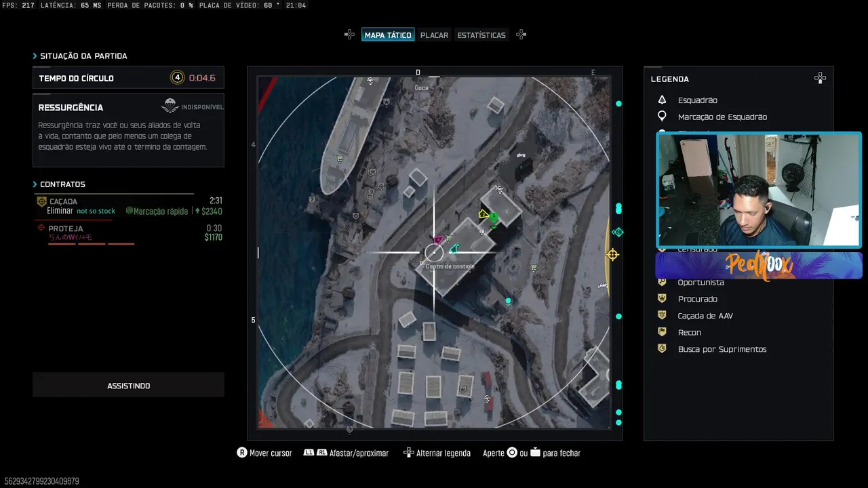Click the ASSISTINDO button
Screen dimensions: 868x488
[x=128, y=386]
